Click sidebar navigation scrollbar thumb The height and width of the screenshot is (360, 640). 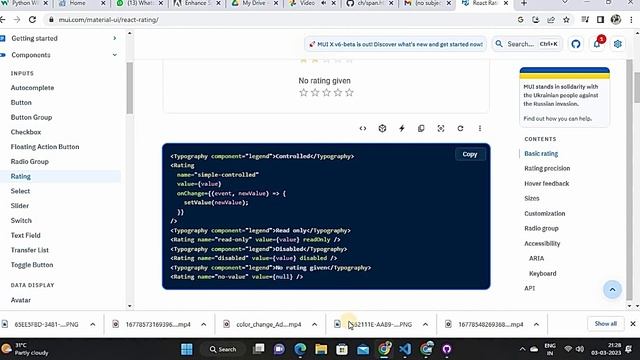[130, 88]
